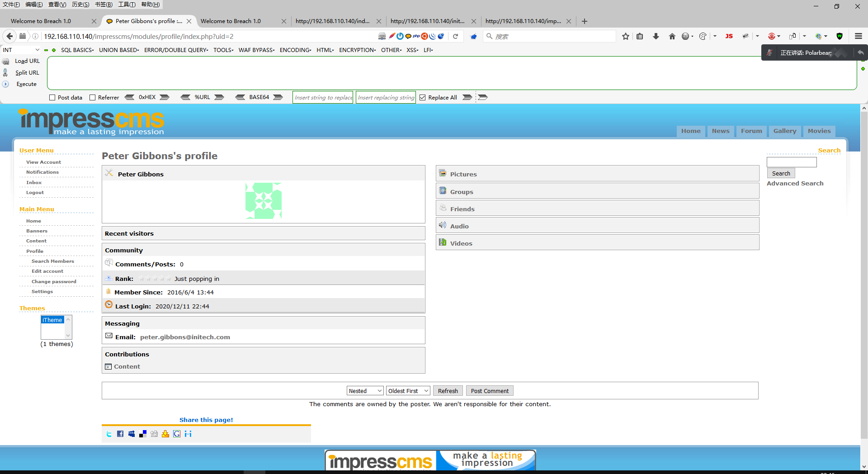
Task: Go to the browser home page icon
Action: tap(672, 36)
